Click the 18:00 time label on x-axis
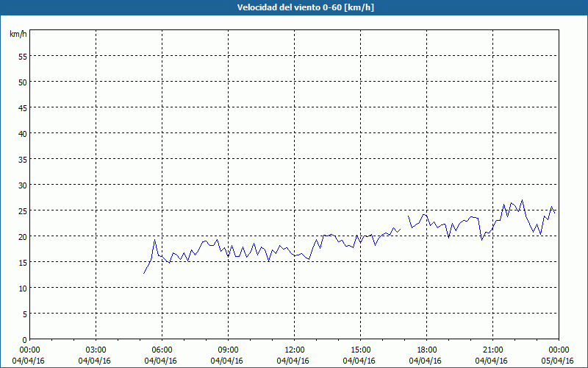The height and width of the screenshot is (368, 588). [427, 350]
